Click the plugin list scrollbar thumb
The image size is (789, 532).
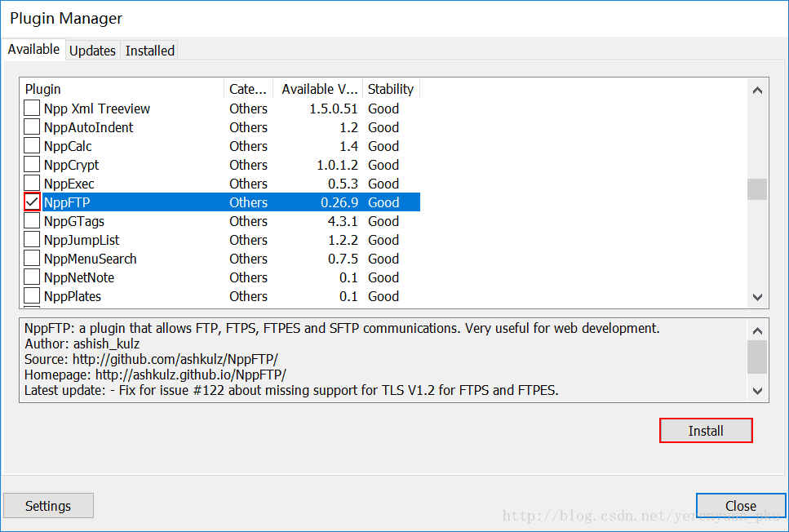click(x=757, y=189)
